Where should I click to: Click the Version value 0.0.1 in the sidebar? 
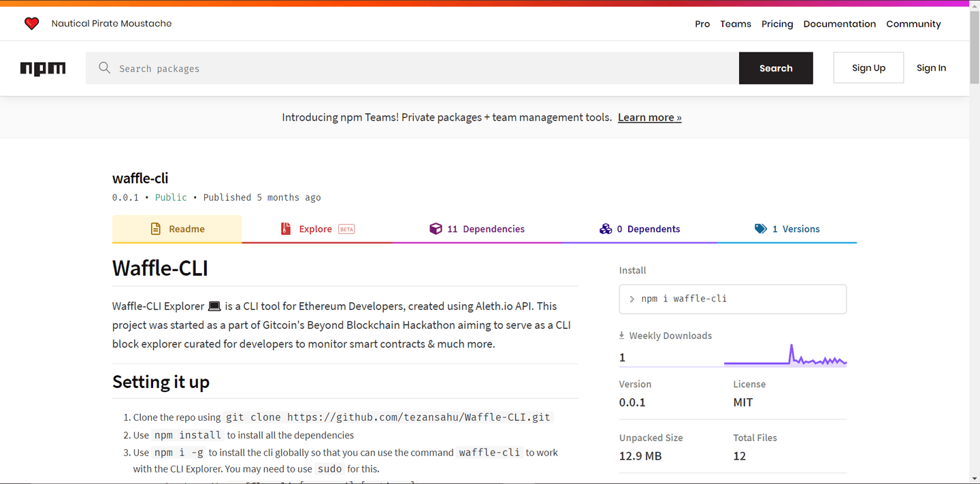632,402
